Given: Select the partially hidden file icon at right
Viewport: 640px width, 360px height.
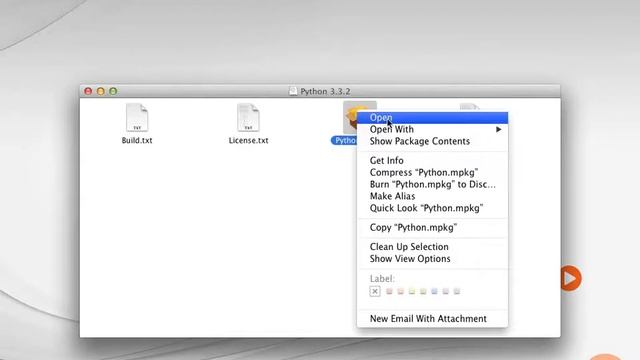Looking at the screenshot, I should [469, 107].
